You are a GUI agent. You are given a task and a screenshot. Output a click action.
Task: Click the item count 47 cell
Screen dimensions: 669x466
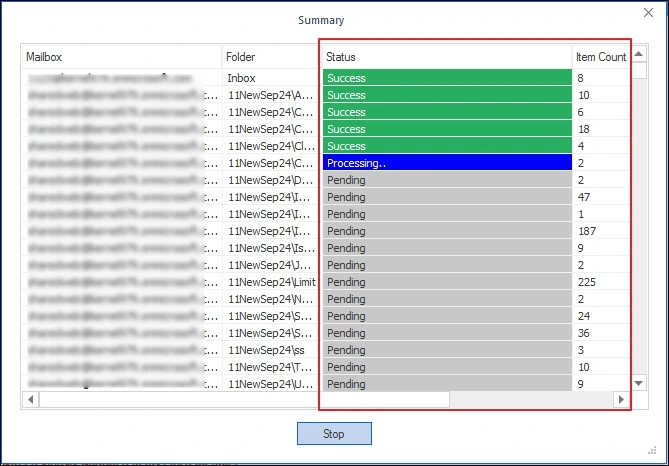pyautogui.click(x=601, y=197)
